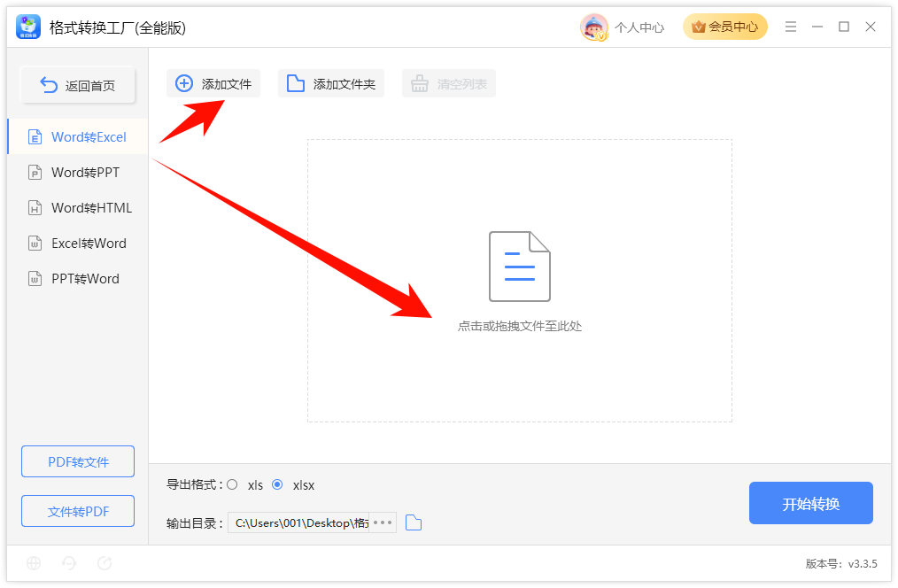The image size is (898, 588).
Task: Maximize the window
Action: [844, 27]
